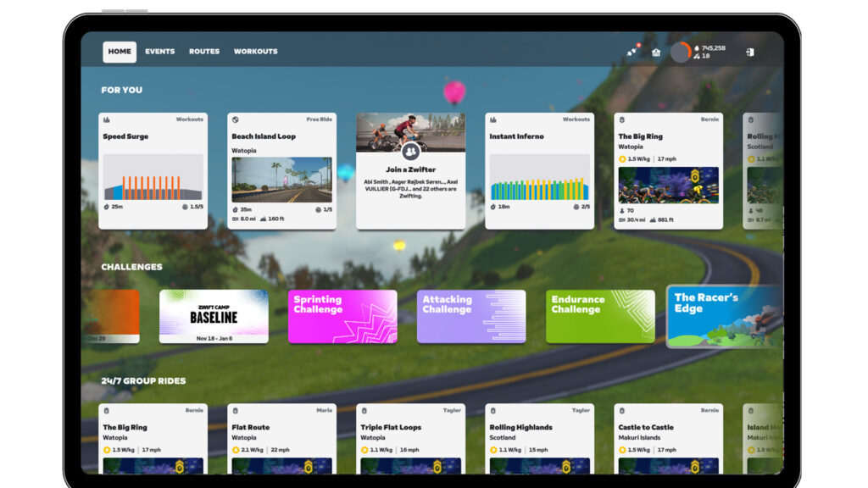Click the profile avatar with orange ring
The width and height of the screenshot is (868, 488).
click(x=681, y=52)
